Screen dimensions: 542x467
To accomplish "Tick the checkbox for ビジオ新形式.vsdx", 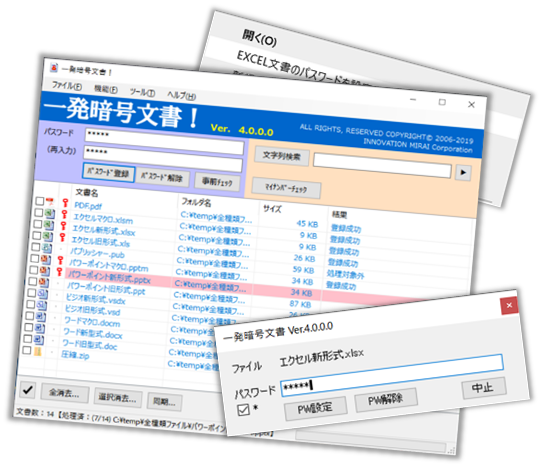I will click(32, 292).
